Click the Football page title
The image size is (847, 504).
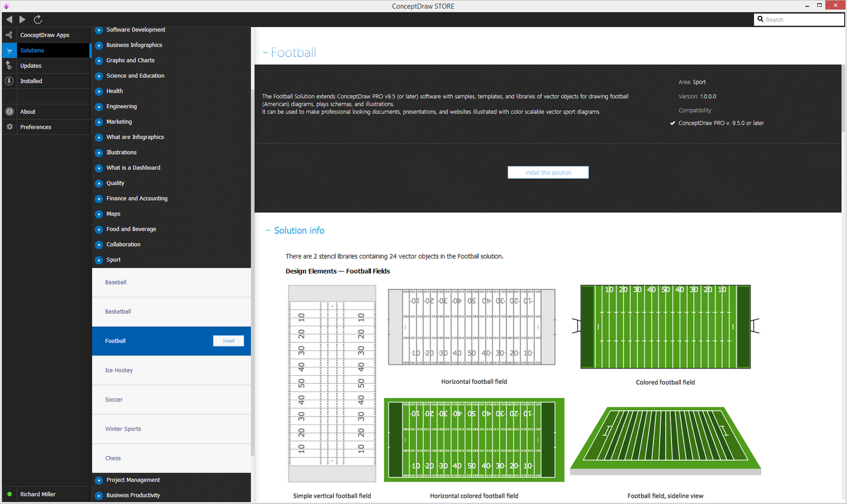[293, 52]
